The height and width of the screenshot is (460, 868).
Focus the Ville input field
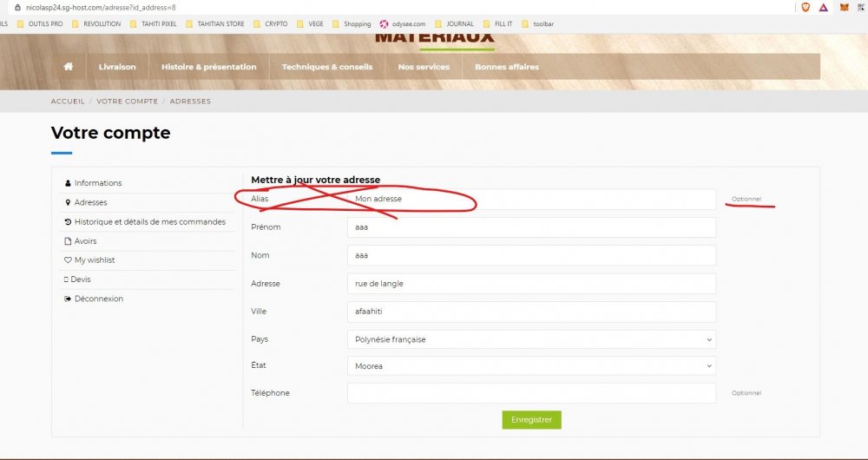(x=531, y=312)
